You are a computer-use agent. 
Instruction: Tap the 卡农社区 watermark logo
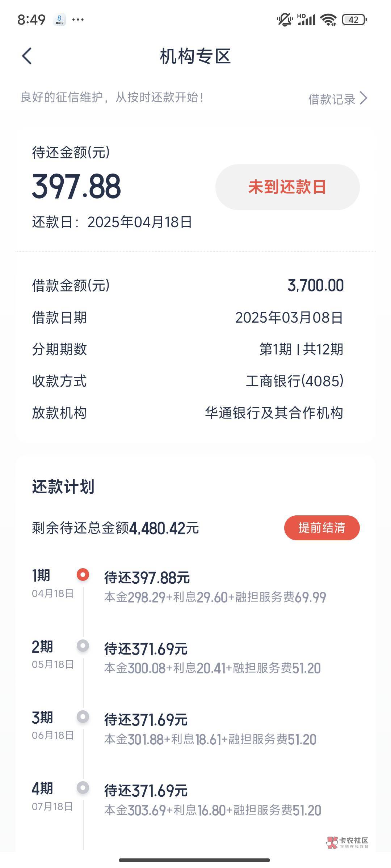tap(347, 842)
